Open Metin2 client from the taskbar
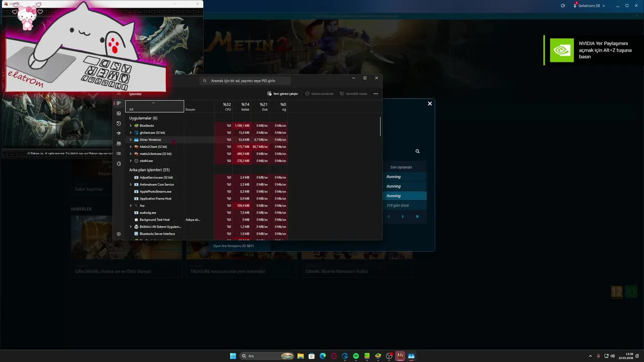Viewport: 644px width, 362px height. coord(400,356)
